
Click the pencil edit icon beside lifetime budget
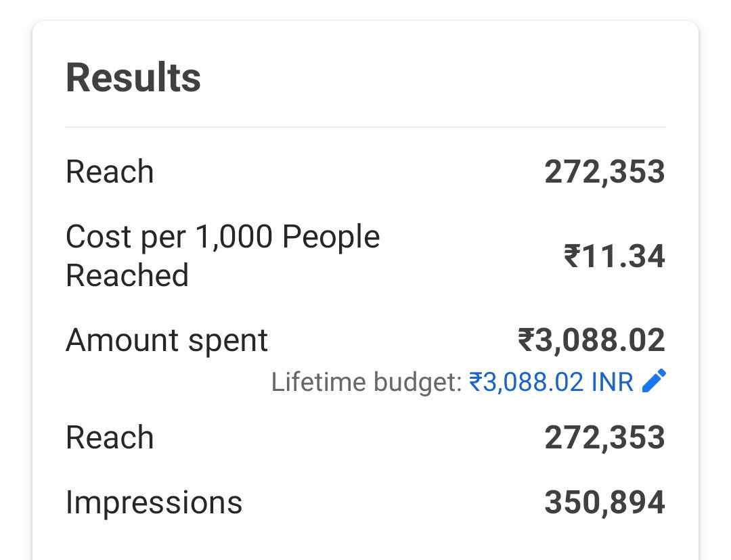pyautogui.click(x=654, y=381)
